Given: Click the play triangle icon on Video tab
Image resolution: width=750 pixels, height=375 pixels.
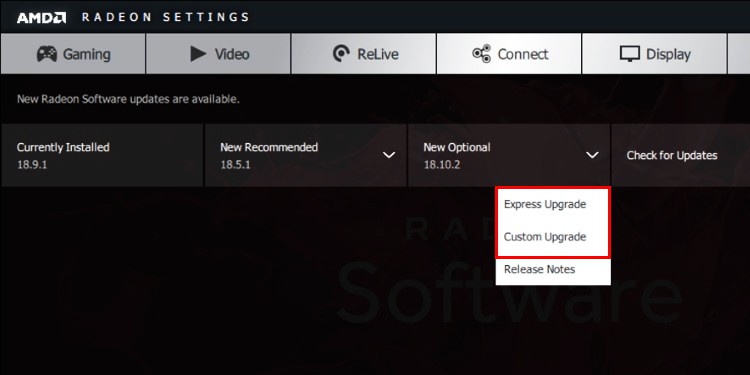Looking at the screenshot, I should point(198,54).
